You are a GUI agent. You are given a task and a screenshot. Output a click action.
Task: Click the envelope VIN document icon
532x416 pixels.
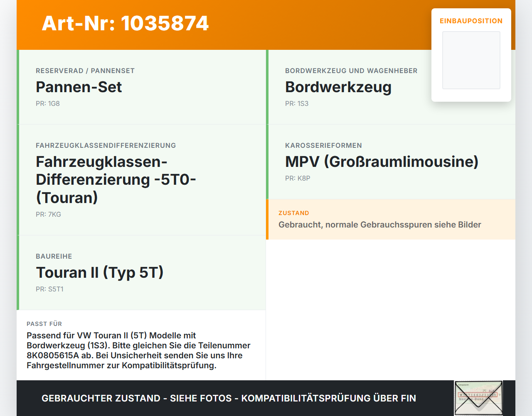click(x=478, y=398)
